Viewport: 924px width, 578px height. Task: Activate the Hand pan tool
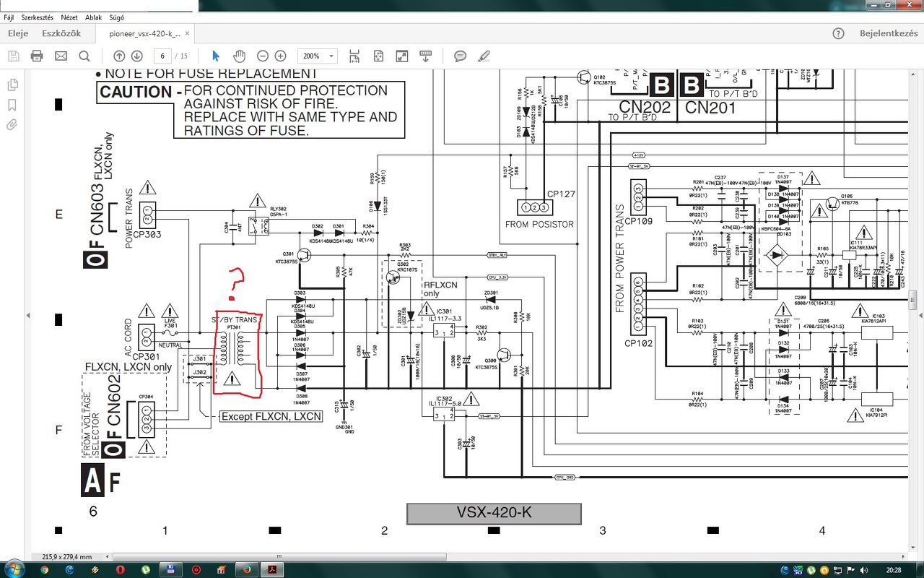coord(239,56)
